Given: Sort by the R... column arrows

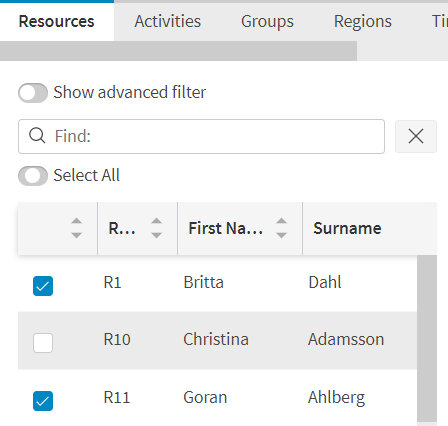Looking at the screenshot, I should tap(156, 228).
